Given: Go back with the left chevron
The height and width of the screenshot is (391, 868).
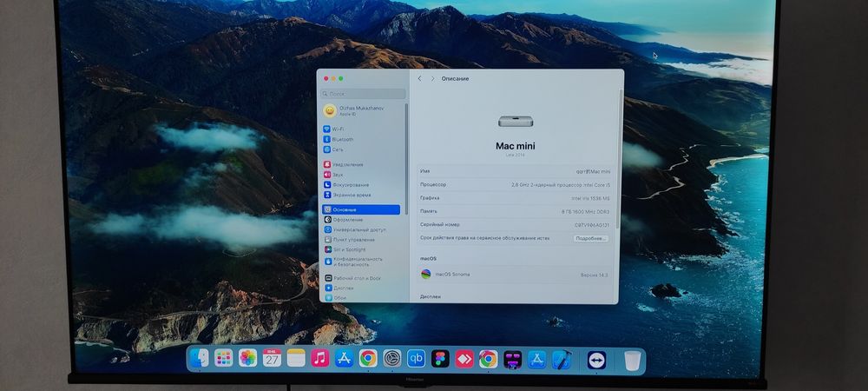Looking at the screenshot, I should click(x=419, y=79).
